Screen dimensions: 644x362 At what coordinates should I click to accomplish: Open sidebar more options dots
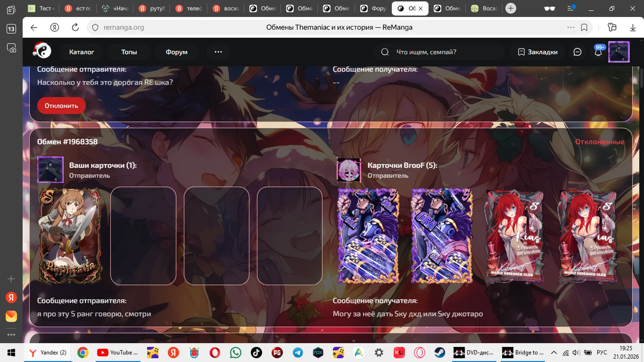pos(11,335)
